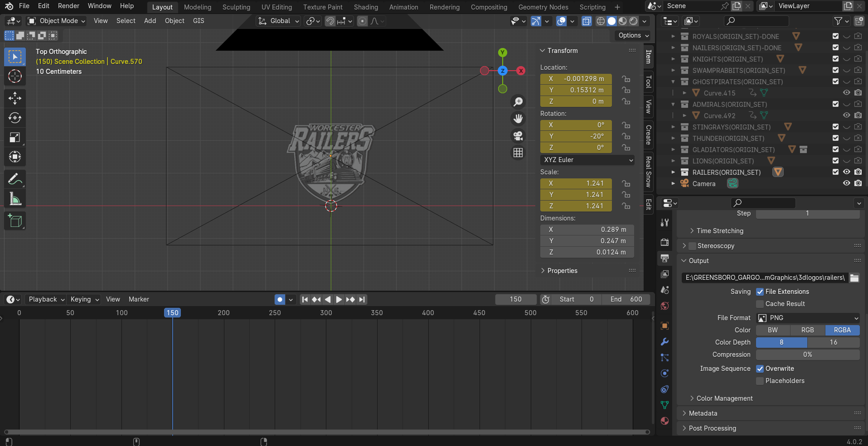Open the Global transform orientation dropdown
868x446 pixels.
279,21
